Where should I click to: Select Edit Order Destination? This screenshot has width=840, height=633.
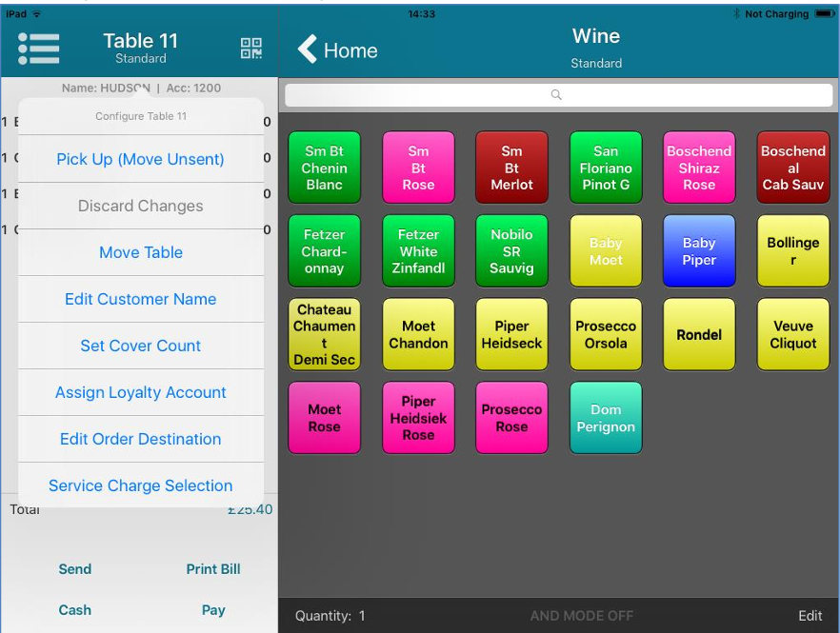coord(140,439)
